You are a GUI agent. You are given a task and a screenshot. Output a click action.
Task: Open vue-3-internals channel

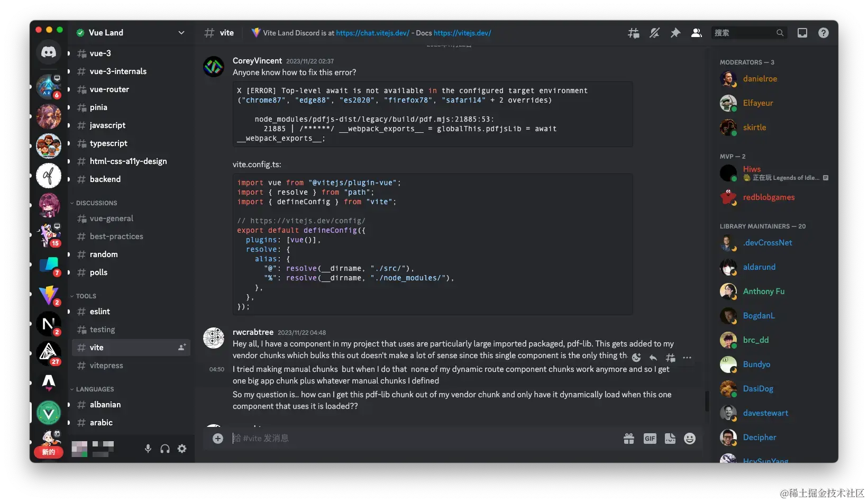pyautogui.click(x=131, y=71)
